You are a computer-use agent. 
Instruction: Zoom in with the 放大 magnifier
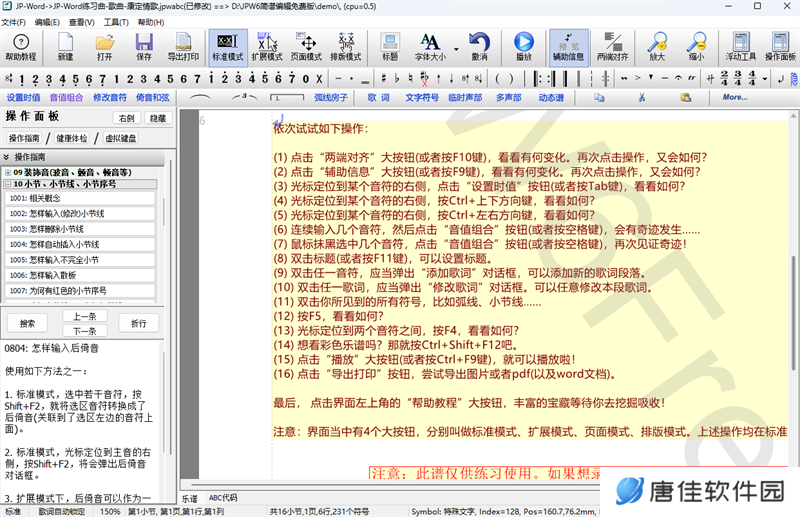pyautogui.click(x=657, y=47)
